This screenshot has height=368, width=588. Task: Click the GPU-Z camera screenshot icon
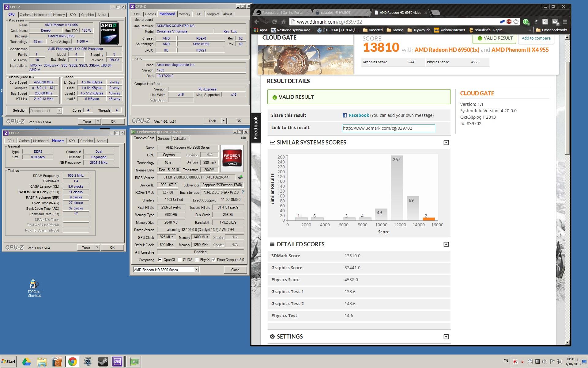[243, 138]
